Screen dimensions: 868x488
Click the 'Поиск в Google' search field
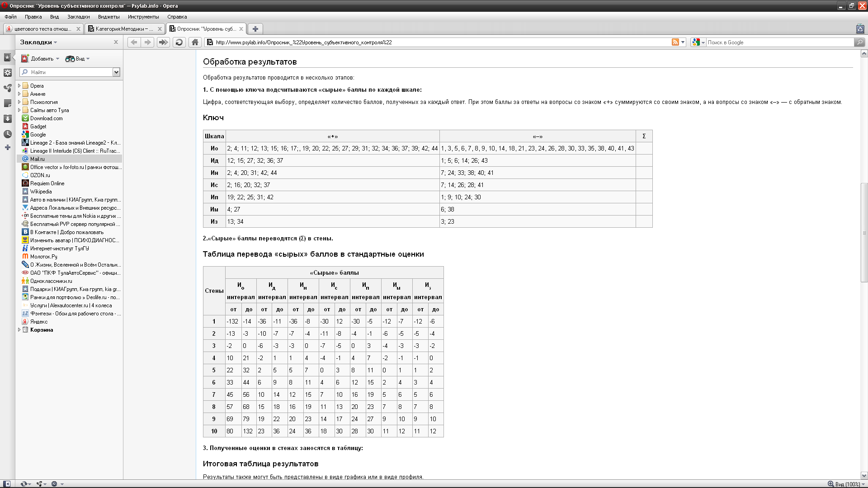[780, 42]
